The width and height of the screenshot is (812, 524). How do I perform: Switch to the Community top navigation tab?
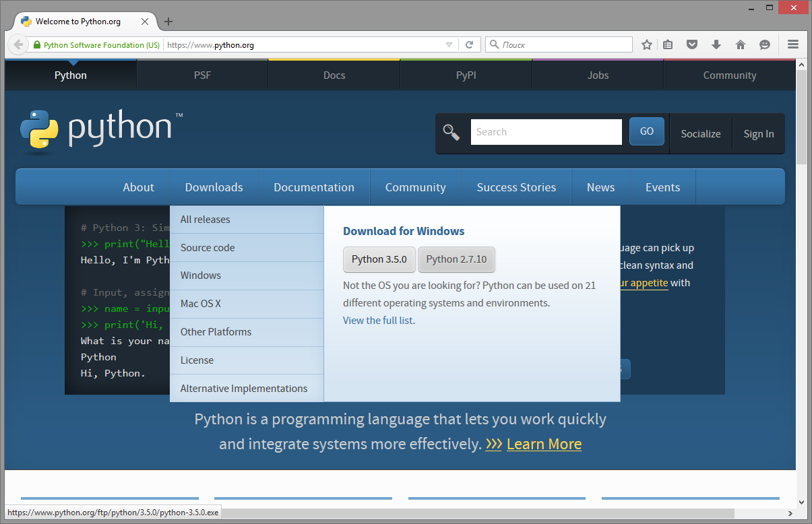730,75
